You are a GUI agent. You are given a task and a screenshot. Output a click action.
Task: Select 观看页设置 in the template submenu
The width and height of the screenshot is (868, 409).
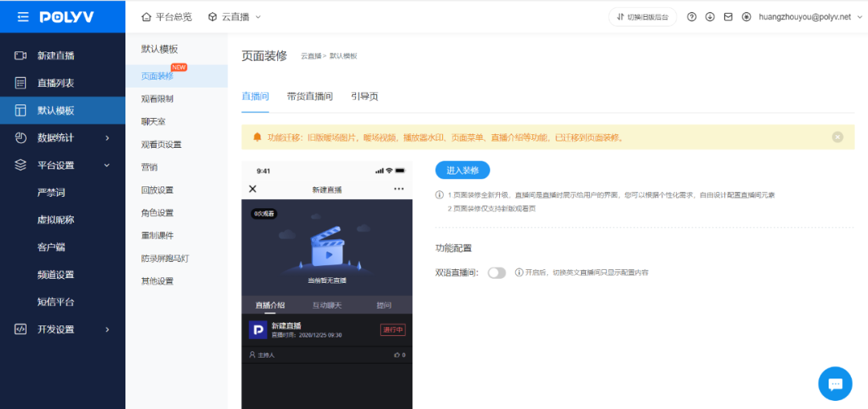(x=161, y=145)
